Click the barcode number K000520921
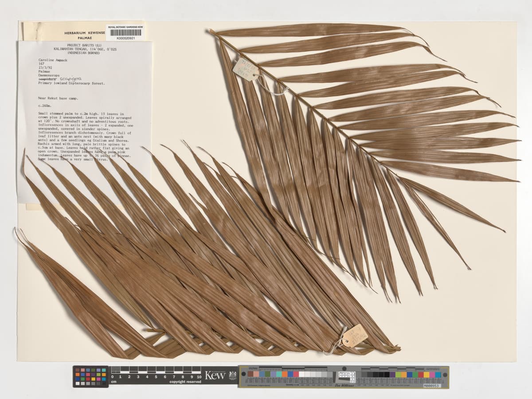Image resolution: width=532 pixels, height=399 pixels. [x=126, y=38]
